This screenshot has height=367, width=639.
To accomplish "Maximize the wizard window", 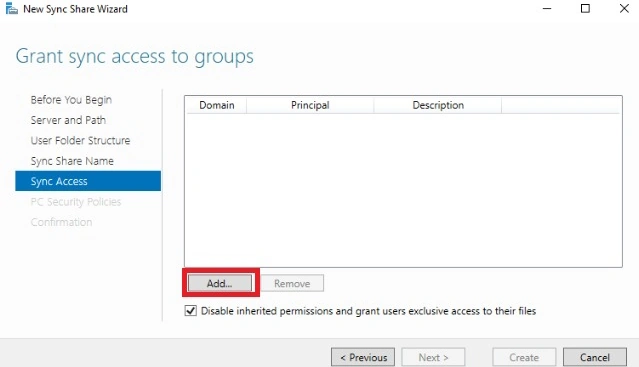I will pos(585,9).
